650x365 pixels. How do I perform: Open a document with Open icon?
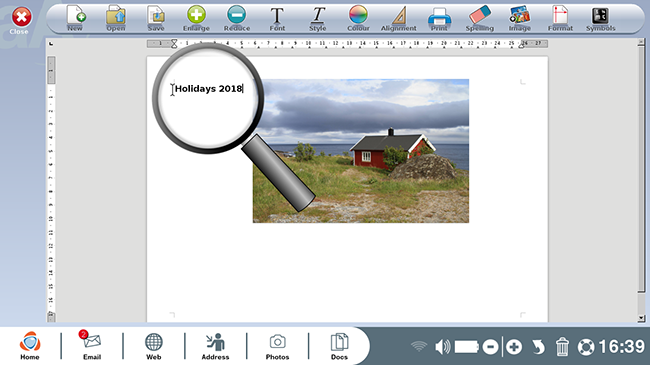click(116, 18)
